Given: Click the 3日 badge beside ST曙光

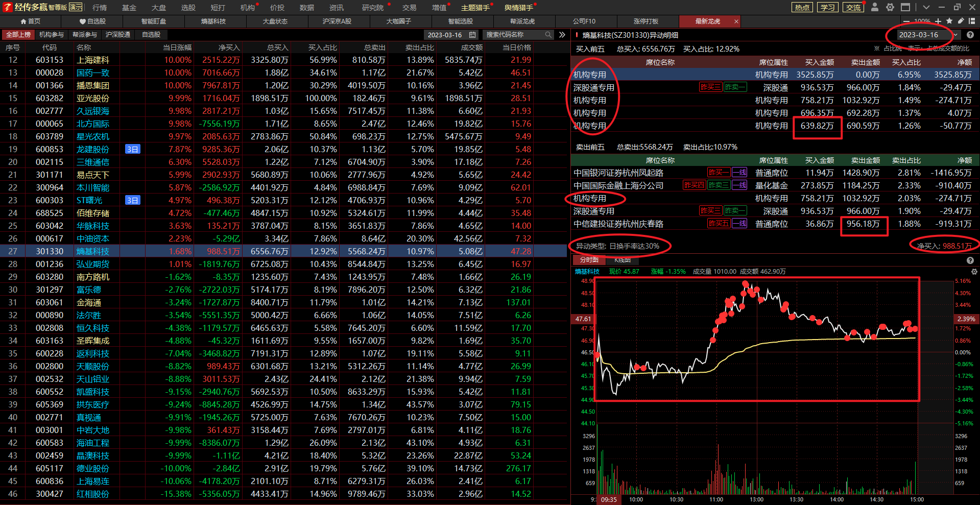Looking at the screenshot, I should click(x=132, y=200).
